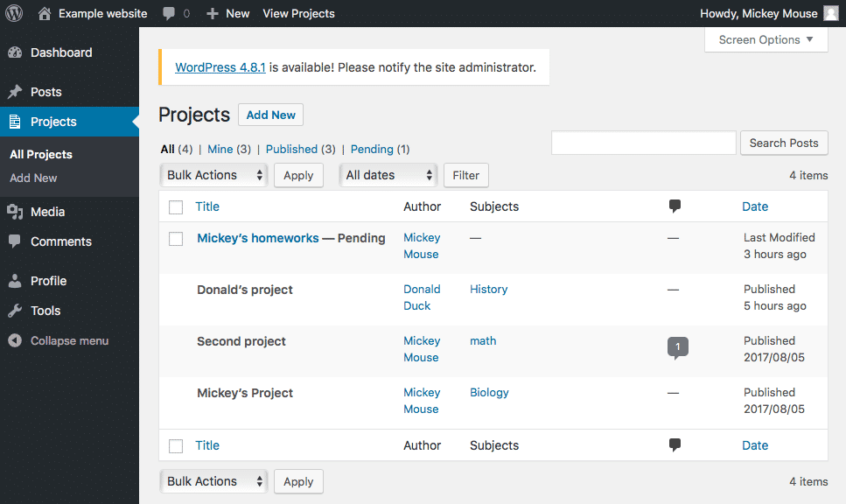This screenshot has height=504, width=846.
Task: Click the math subject link
Action: [483, 341]
